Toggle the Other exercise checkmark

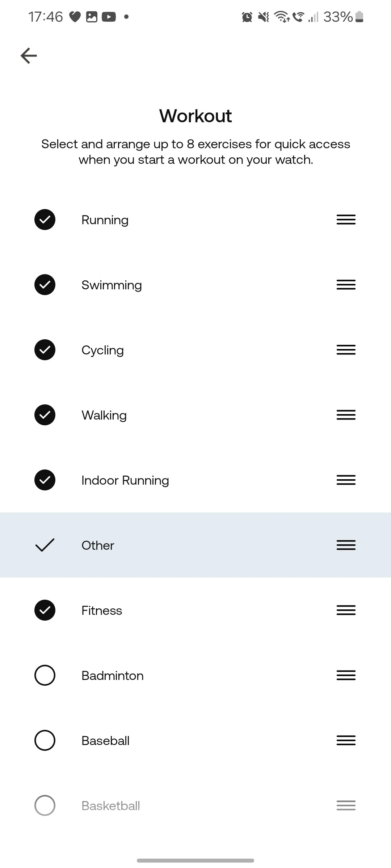[45, 545]
